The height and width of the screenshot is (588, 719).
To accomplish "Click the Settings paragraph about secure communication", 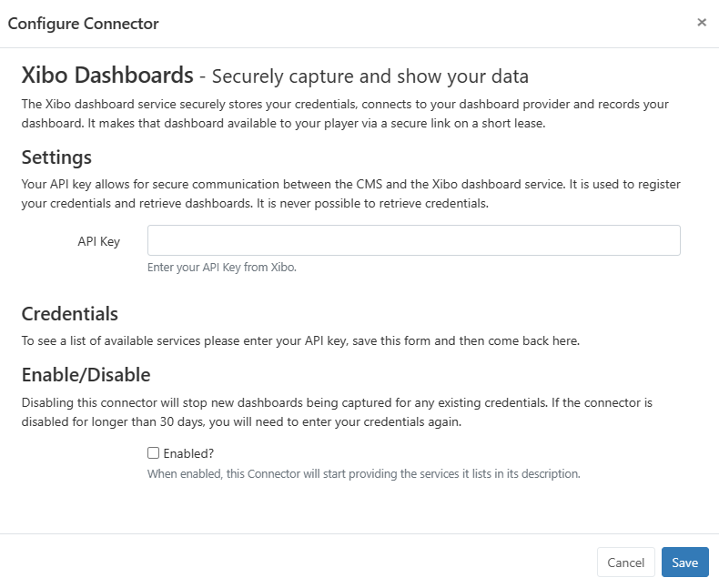I will 350,194.
